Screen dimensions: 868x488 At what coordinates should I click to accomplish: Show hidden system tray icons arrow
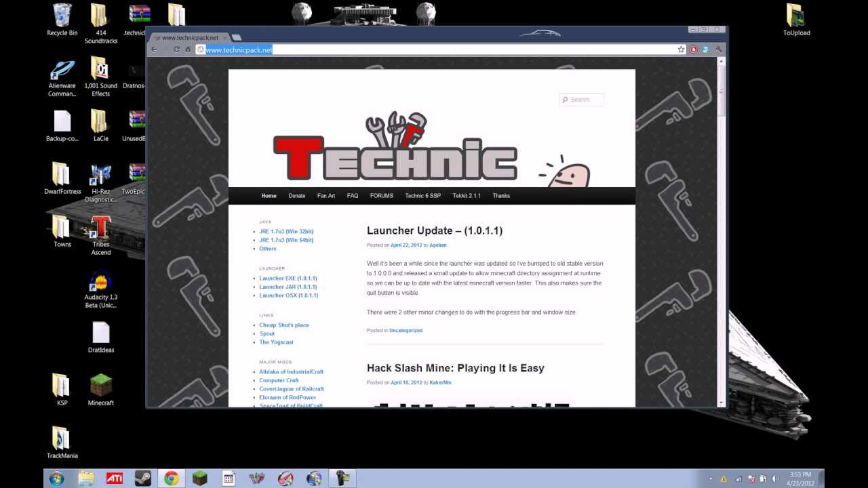tap(711, 479)
